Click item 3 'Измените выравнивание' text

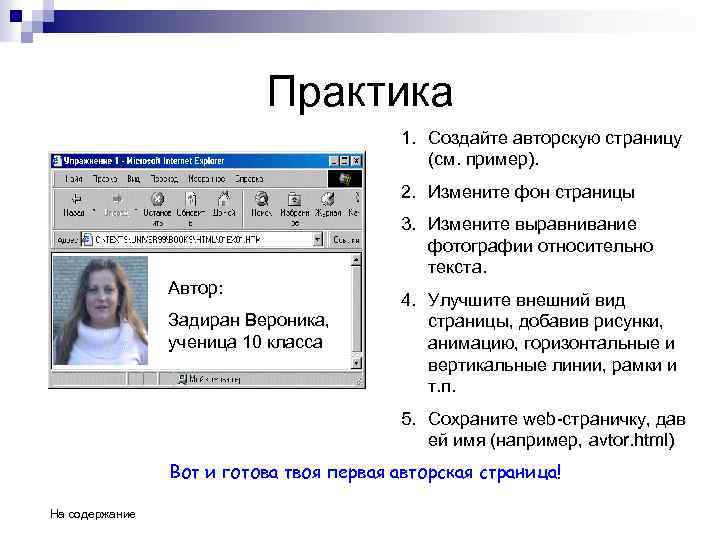tap(532, 224)
